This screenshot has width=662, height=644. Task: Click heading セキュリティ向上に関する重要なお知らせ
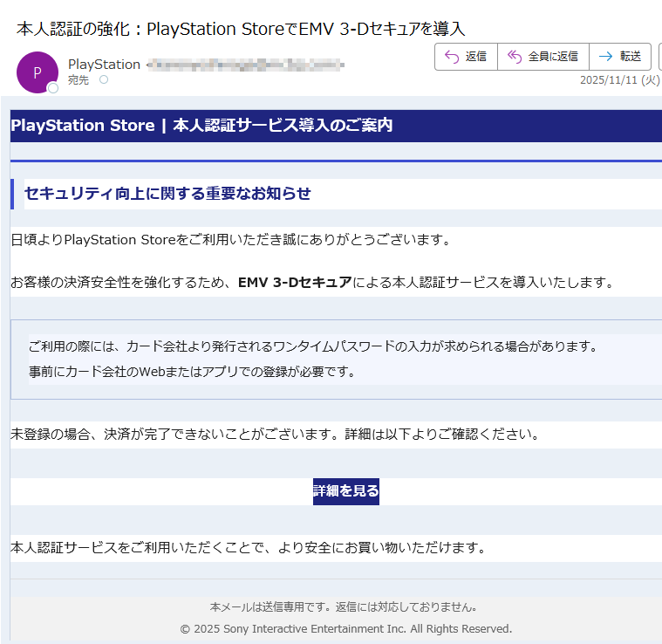point(167,194)
